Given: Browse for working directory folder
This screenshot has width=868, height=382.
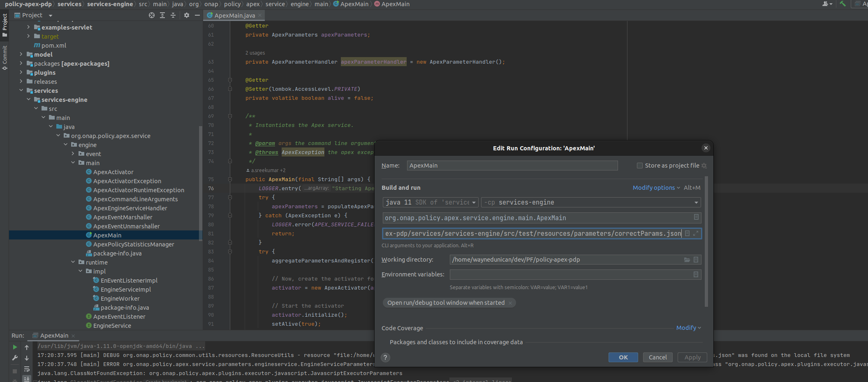Looking at the screenshot, I should tap(687, 260).
